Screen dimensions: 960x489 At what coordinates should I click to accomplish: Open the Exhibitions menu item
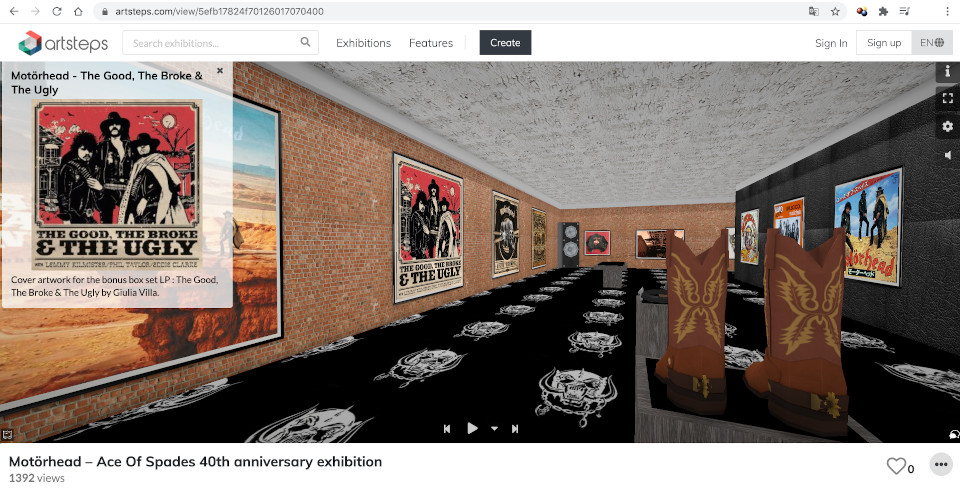click(363, 43)
